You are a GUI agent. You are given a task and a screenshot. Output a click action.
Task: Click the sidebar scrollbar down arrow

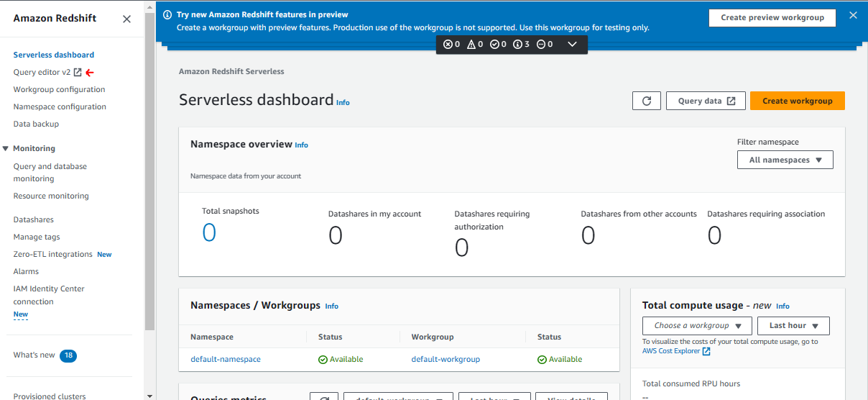pos(149,396)
